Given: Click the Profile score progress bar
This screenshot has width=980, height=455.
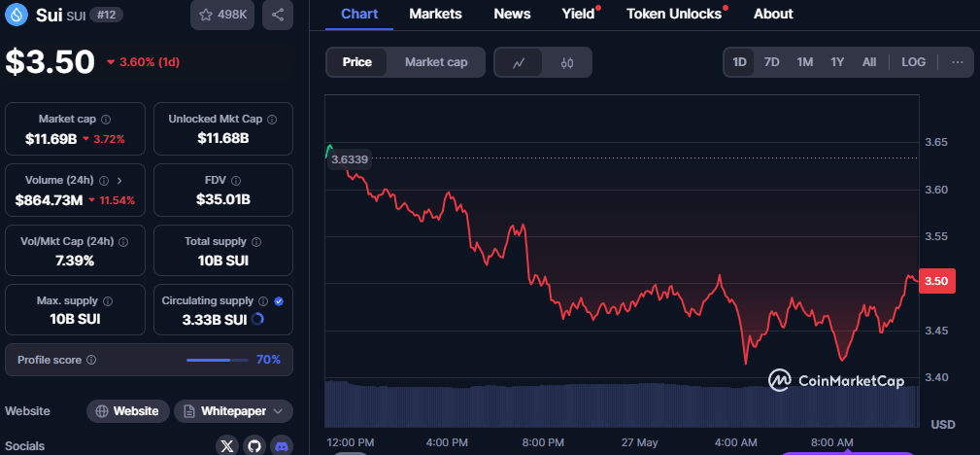Looking at the screenshot, I should coord(218,360).
